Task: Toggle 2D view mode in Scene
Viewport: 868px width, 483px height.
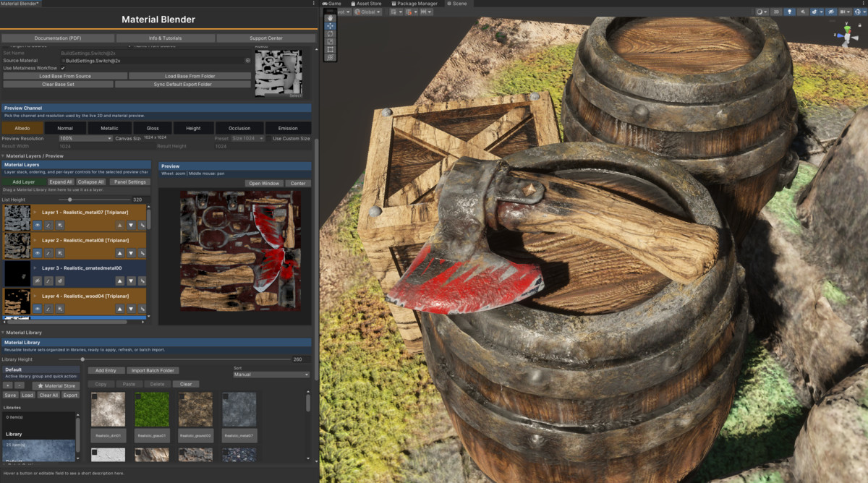Action: (776, 12)
